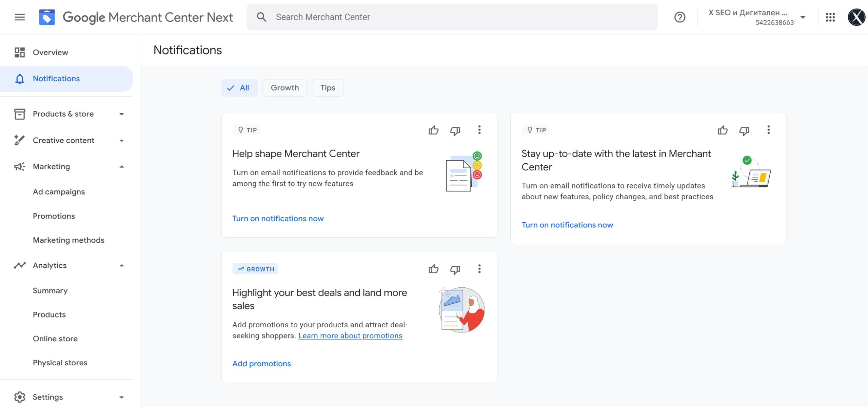The image size is (868, 407).
Task: Open the Google apps grid
Action: pos(830,17)
